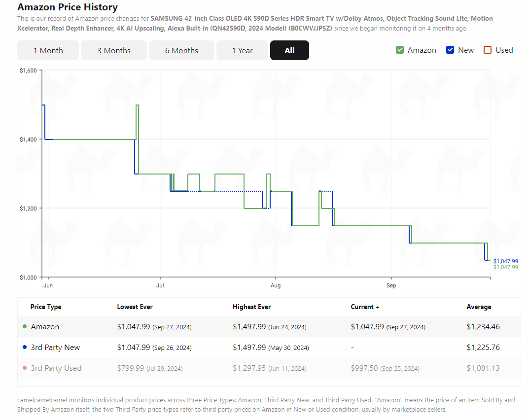Click the blue dot beside 3rd Party New
This screenshot has height=420, width=528.
click(x=25, y=348)
